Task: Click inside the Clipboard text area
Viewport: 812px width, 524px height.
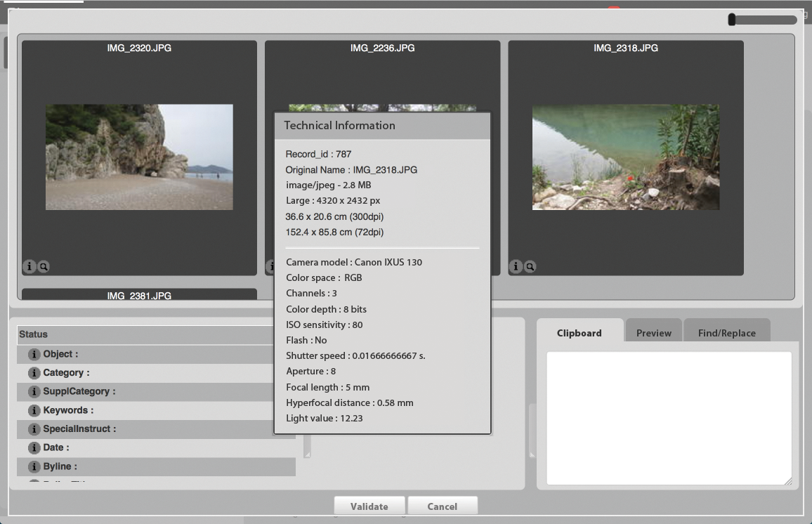Action: pos(668,418)
